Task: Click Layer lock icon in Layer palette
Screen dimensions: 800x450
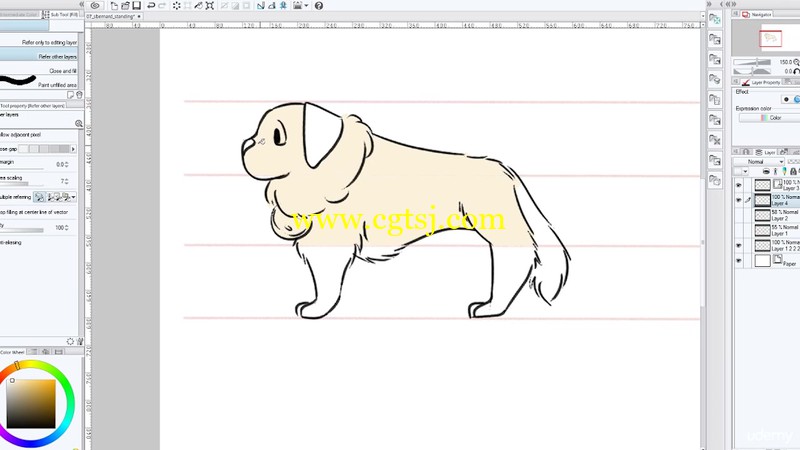Action: [792, 171]
